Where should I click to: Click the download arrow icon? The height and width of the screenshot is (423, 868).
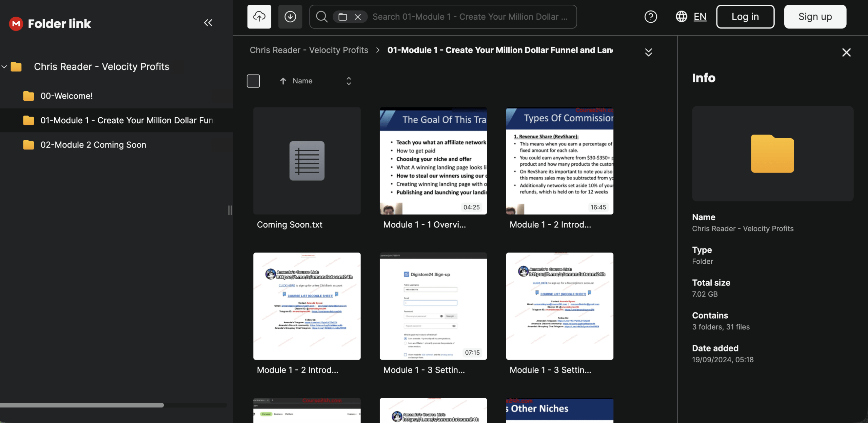(x=290, y=17)
